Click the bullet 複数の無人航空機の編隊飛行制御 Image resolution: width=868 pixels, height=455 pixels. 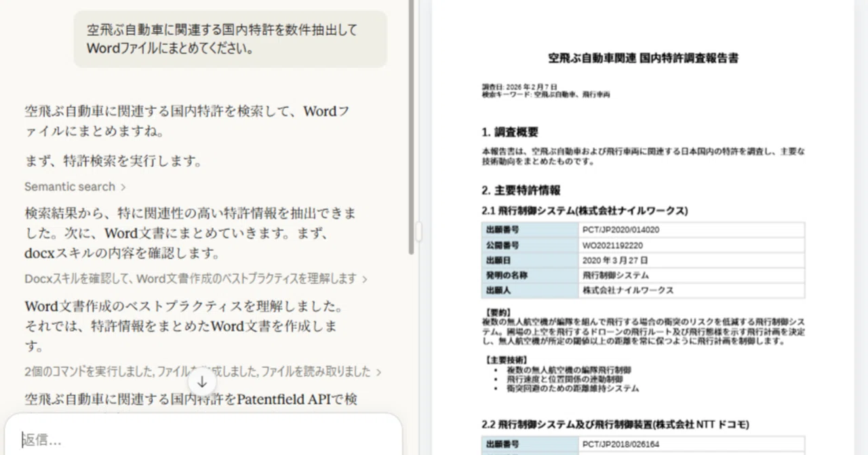click(569, 370)
